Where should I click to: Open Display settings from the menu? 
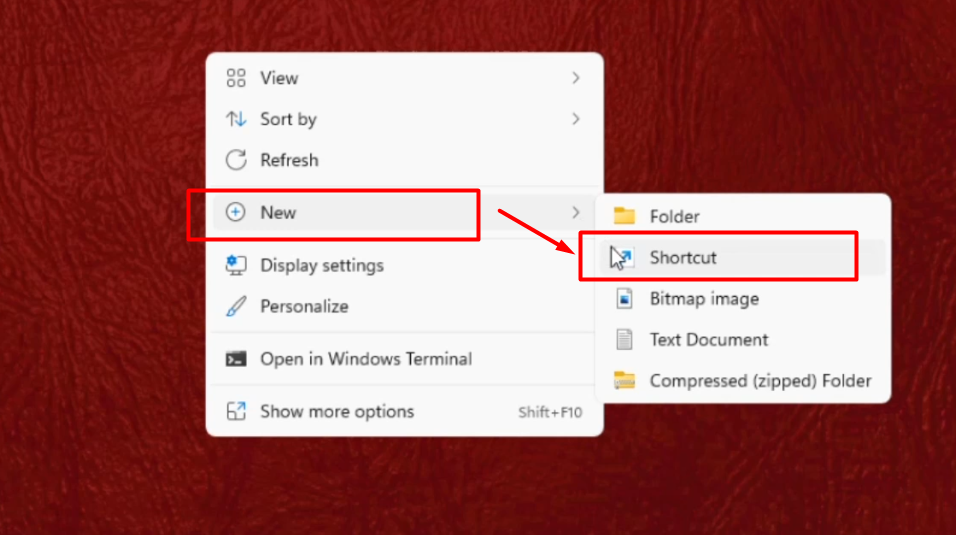pos(404,265)
